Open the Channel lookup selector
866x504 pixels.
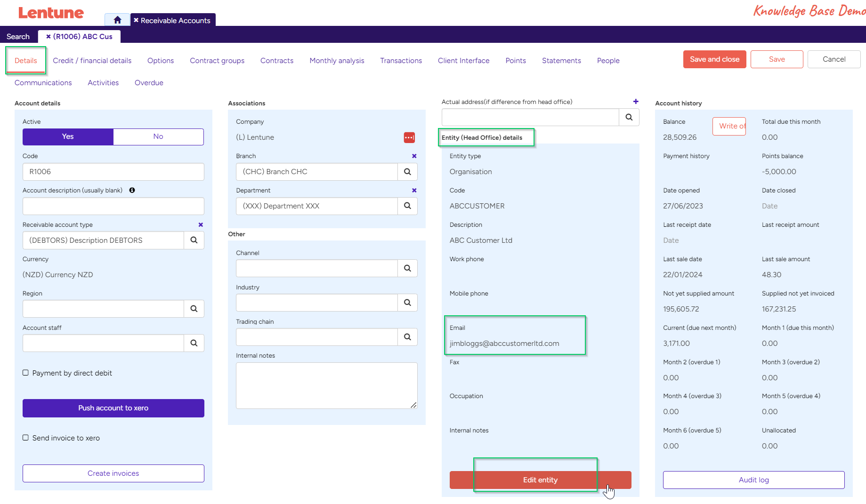(407, 268)
